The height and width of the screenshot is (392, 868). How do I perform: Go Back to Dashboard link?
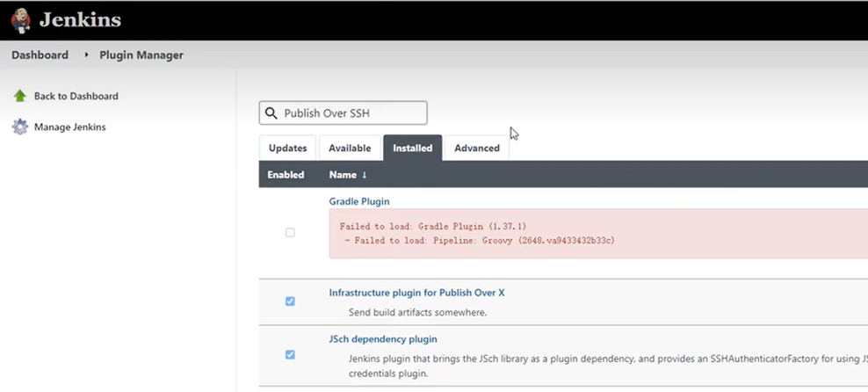pos(76,96)
